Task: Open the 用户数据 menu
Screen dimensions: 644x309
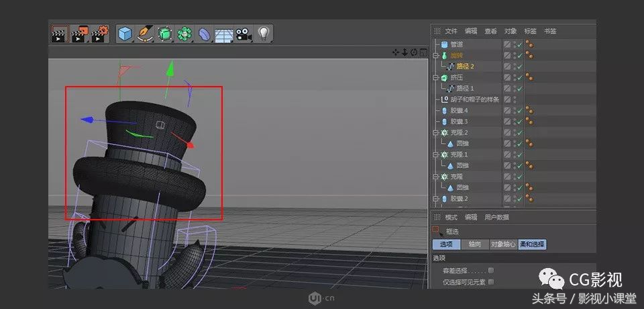Action: coord(496,217)
